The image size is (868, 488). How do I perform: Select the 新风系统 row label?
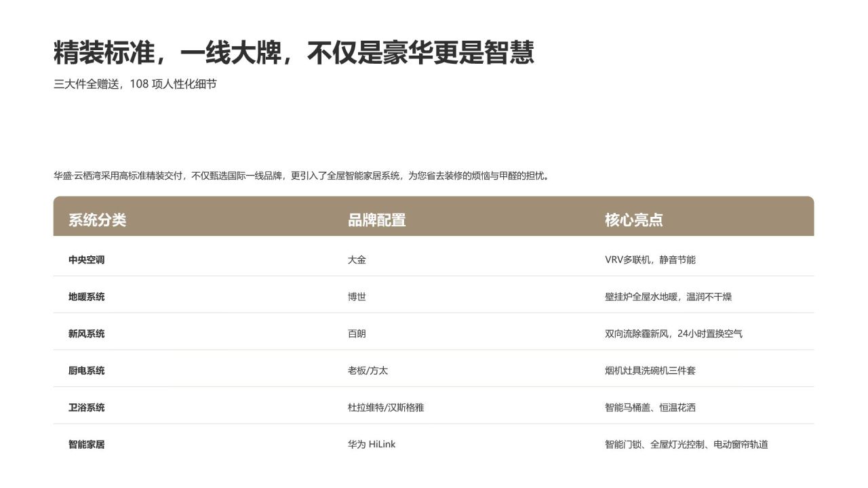click(x=86, y=333)
